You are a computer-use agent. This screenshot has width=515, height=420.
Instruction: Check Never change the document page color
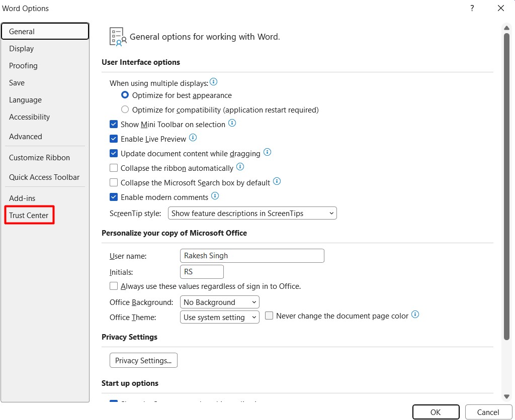pyautogui.click(x=269, y=316)
